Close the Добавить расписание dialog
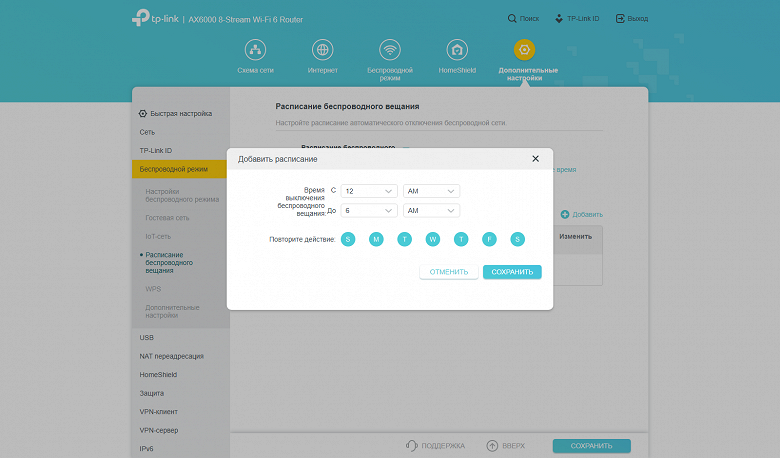The height and width of the screenshot is (458, 780). pyautogui.click(x=535, y=159)
